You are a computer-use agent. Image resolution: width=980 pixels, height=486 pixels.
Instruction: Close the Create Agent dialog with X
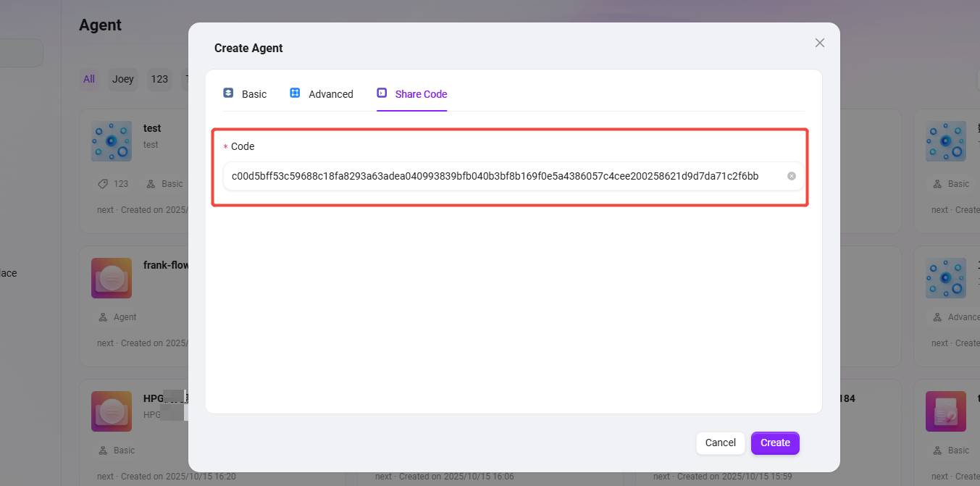pos(819,43)
